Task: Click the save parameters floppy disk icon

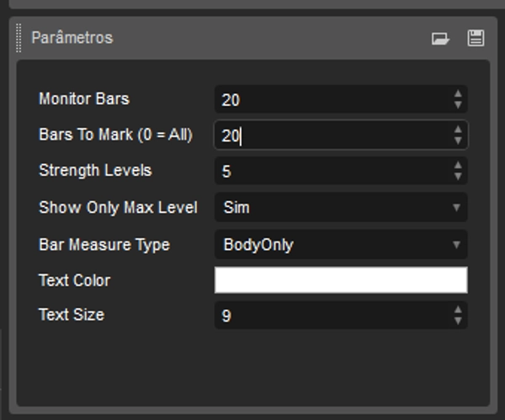Action: pos(476,38)
